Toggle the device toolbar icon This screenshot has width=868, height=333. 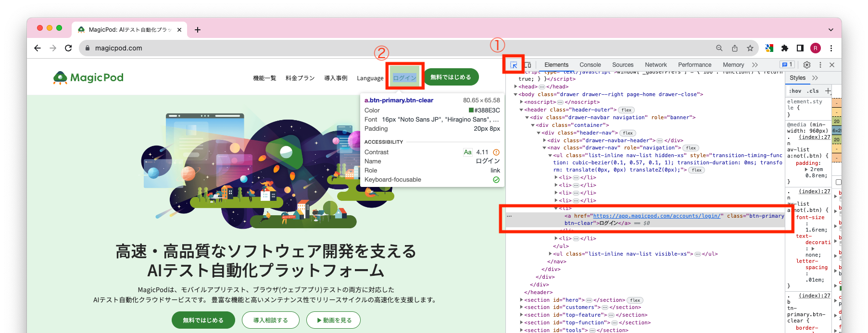528,65
